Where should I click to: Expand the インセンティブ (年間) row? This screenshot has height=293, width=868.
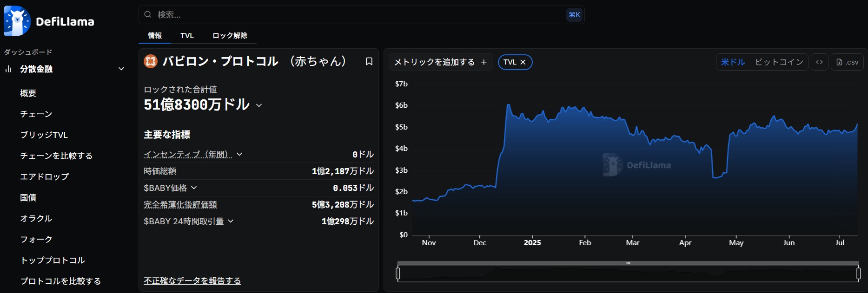(x=239, y=154)
